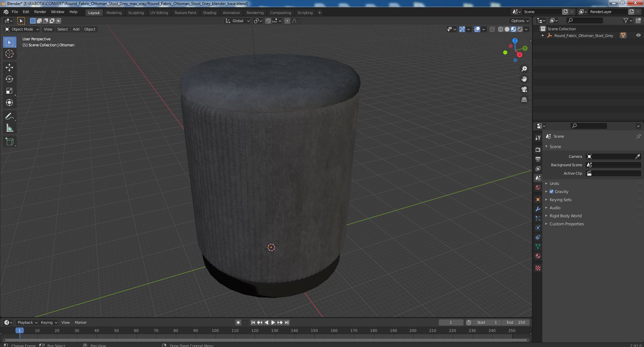
Task: Open the Global orientation dropdown
Action: tap(238, 21)
